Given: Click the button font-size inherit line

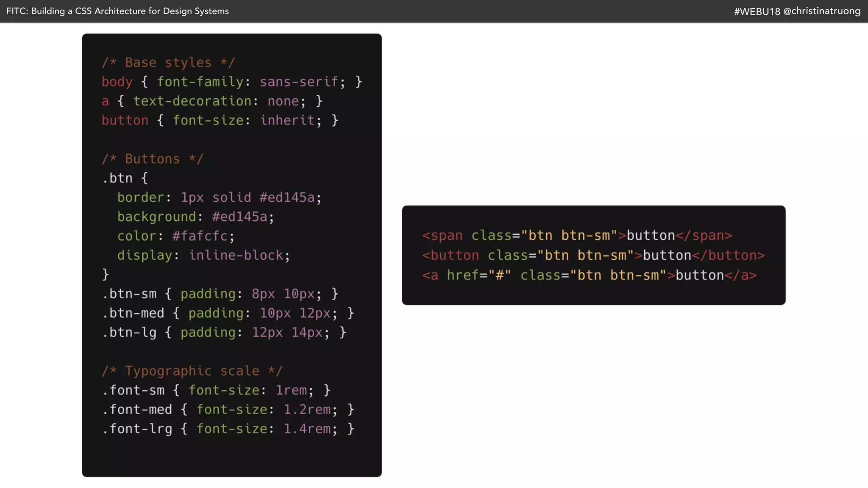Looking at the screenshot, I should click(x=220, y=120).
